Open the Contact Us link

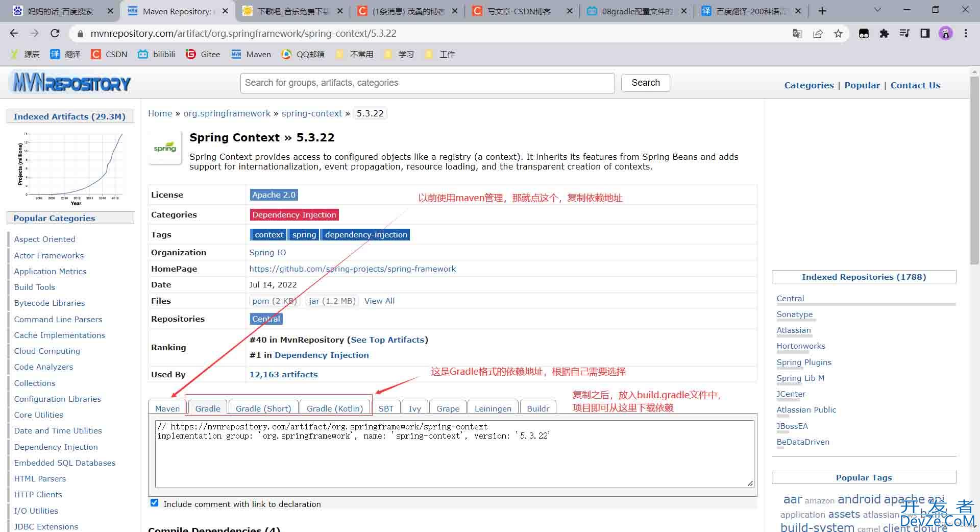point(915,85)
